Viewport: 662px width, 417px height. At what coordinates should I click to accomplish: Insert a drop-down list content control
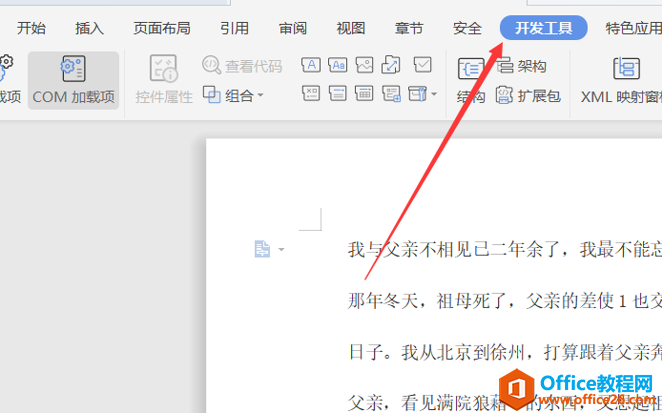[338, 95]
